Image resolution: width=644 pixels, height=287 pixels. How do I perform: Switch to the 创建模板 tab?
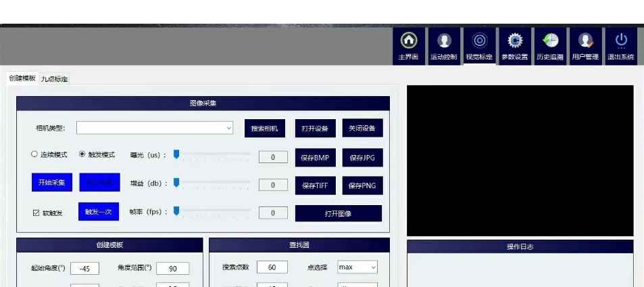click(x=22, y=78)
